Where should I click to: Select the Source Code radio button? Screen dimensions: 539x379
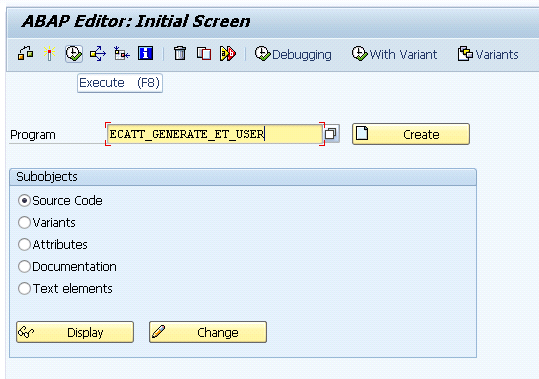(24, 201)
